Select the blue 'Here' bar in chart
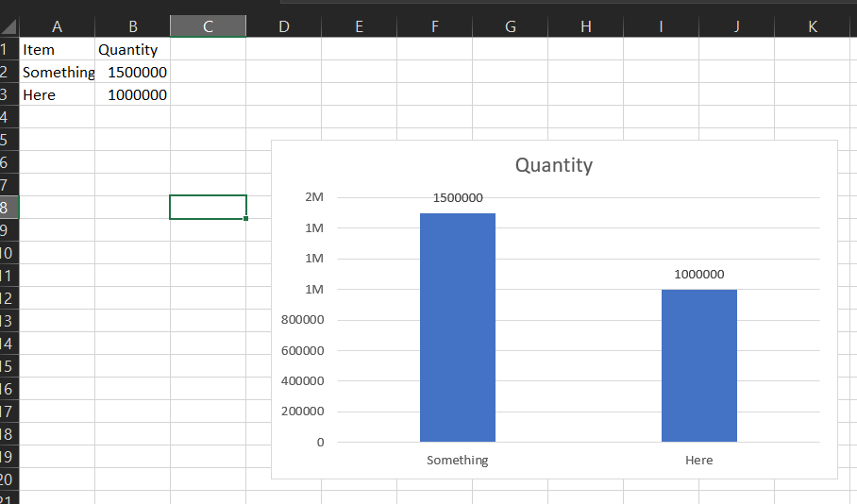Viewport: 857px width, 504px height. [x=699, y=365]
